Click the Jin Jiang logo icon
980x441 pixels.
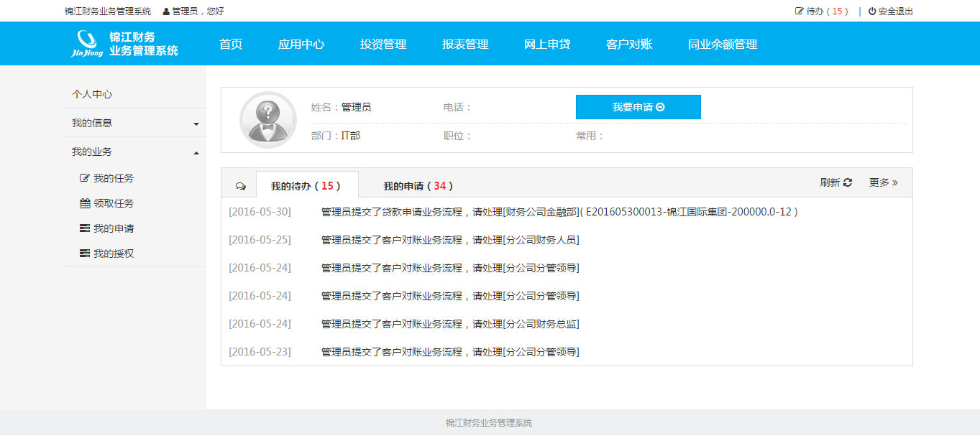pos(87,43)
